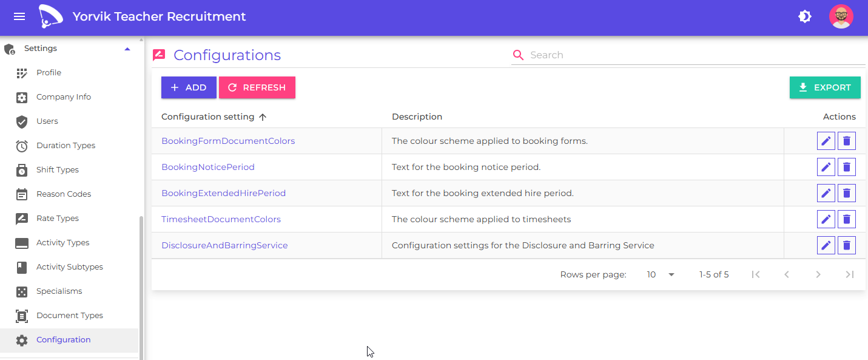Open BookingFormDocumentColors link
868x360 pixels.
[228, 141]
